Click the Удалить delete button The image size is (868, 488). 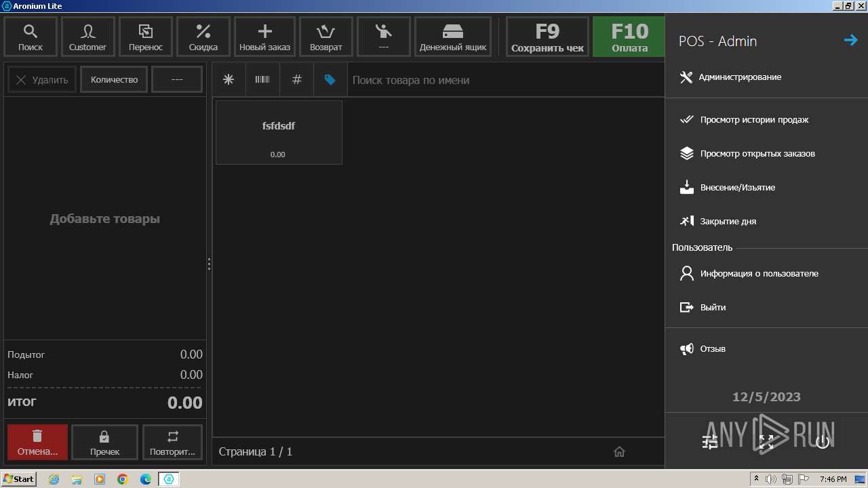point(42,80)
